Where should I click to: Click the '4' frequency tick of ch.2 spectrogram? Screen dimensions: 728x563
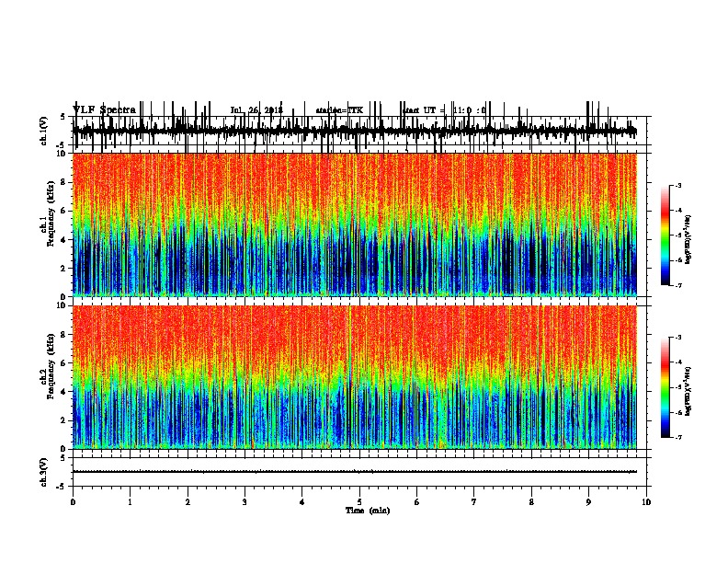[x=64, y=392]
